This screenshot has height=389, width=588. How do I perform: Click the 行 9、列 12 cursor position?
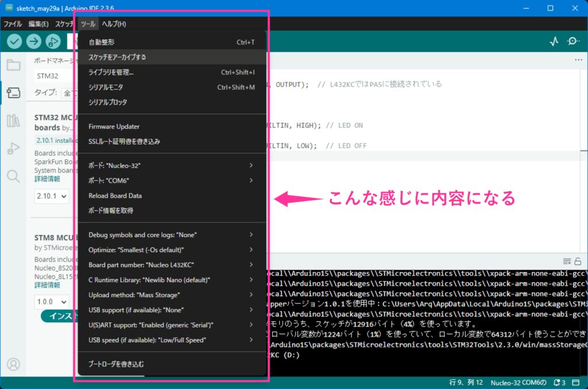[x=466, y=383]
